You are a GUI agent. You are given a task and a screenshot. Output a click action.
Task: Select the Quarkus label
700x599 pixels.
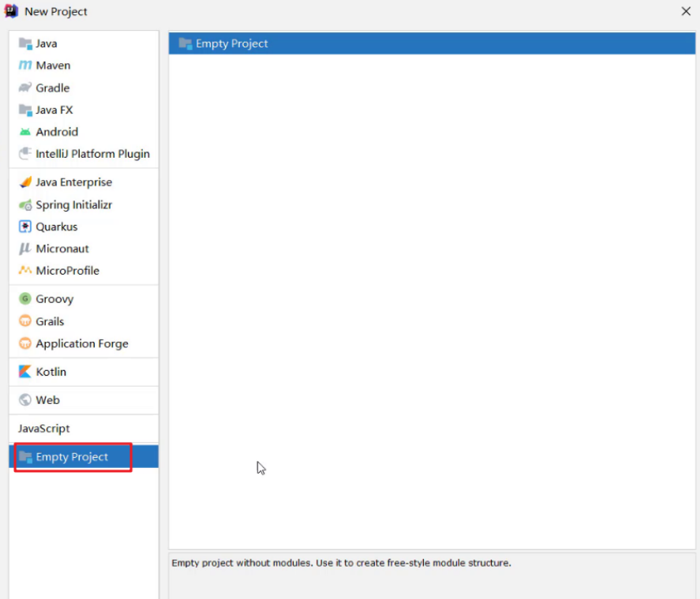57,226
